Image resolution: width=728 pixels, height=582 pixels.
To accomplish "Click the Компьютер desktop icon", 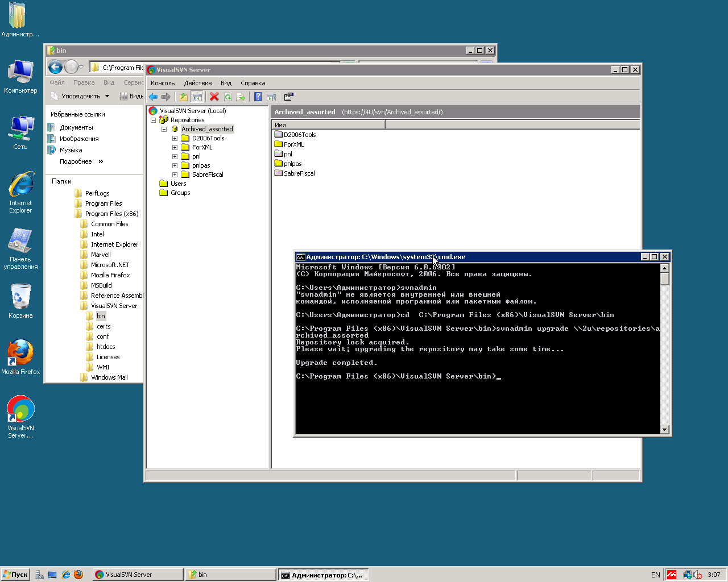I will coord(20,76).
